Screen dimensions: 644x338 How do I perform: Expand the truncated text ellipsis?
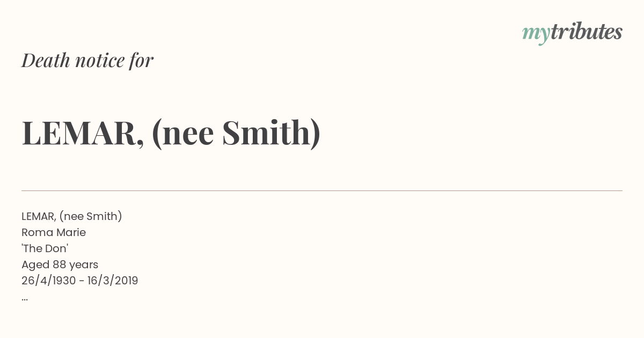[x=25, y=299]
